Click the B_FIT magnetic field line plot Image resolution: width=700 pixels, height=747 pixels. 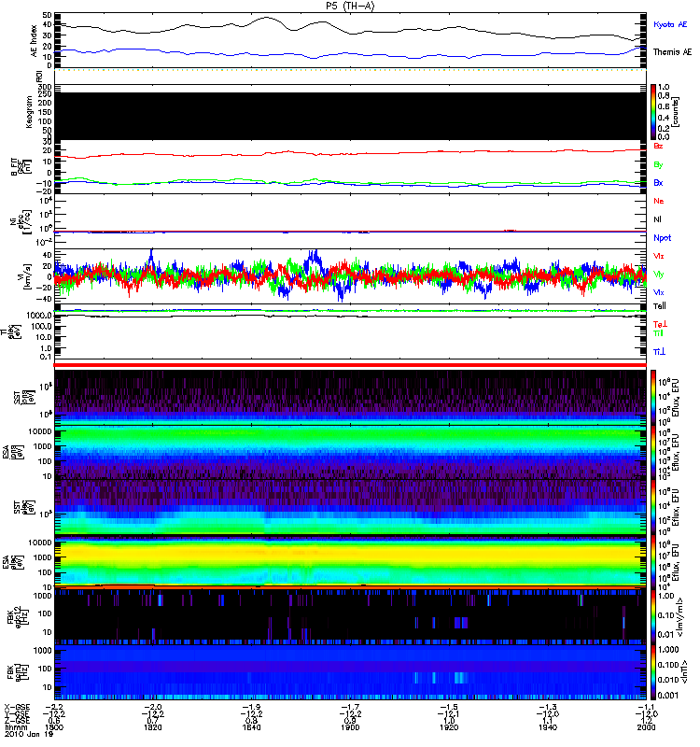click(x=350, y=167)
